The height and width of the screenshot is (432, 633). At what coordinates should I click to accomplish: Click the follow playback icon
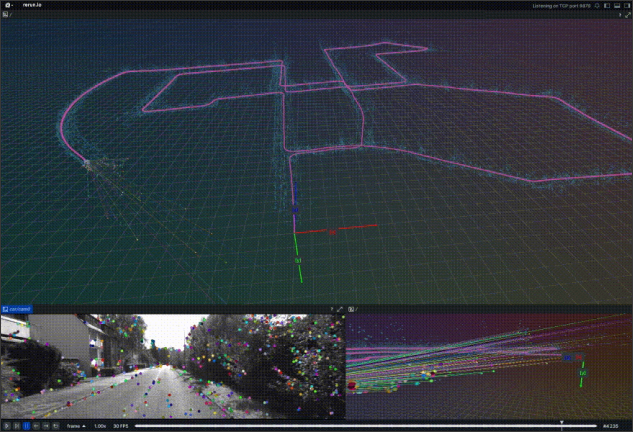tap(6, 426)
